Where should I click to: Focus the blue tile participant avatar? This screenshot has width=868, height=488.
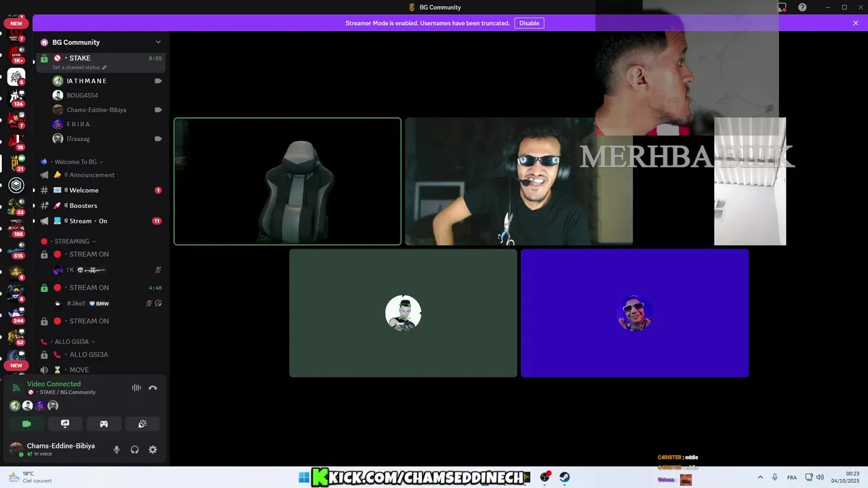(635, 313)
